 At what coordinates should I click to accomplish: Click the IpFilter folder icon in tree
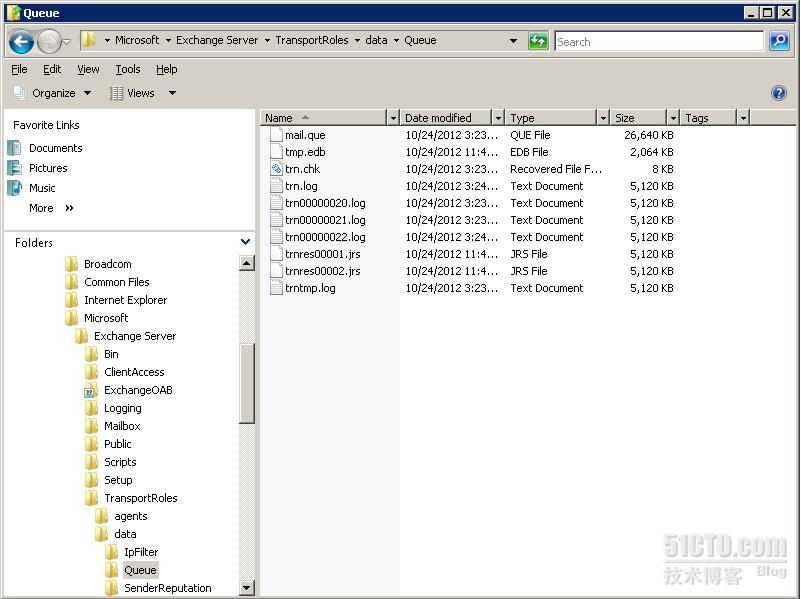click(111, 552)
